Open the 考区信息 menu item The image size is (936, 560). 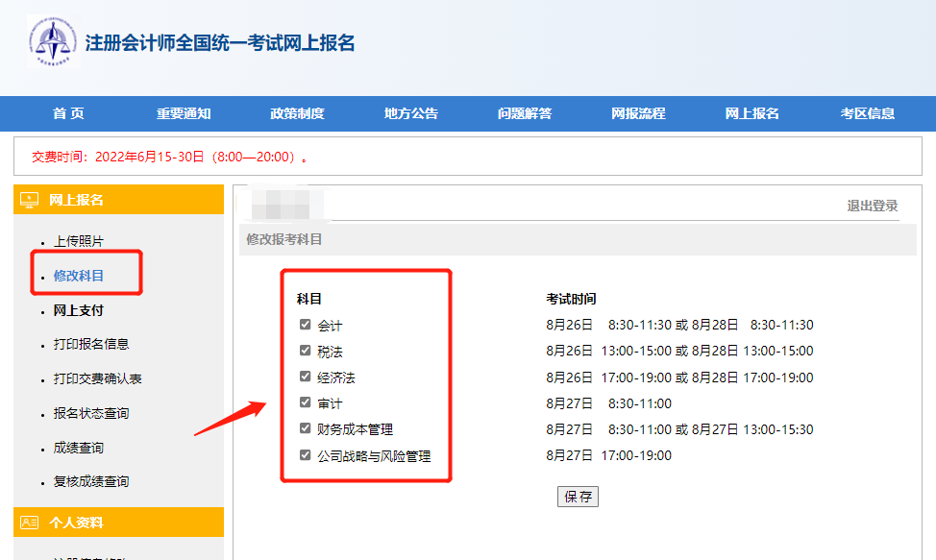pos(867,113)
